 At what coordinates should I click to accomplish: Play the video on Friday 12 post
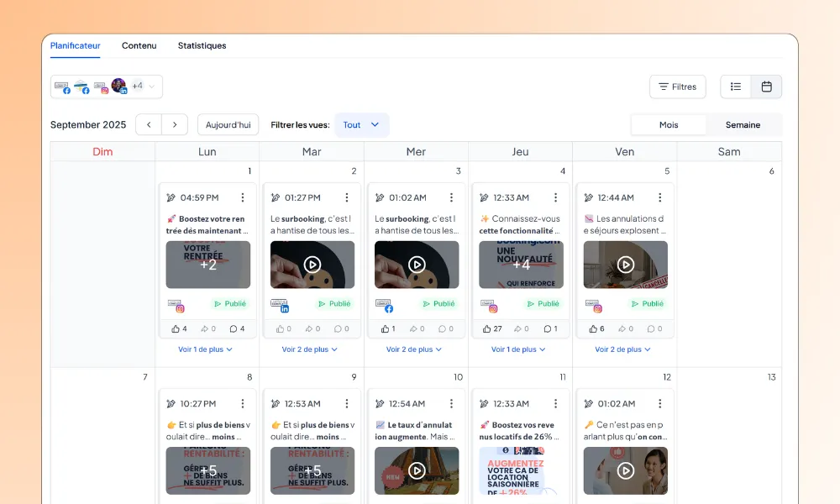[x=626, y=470]
